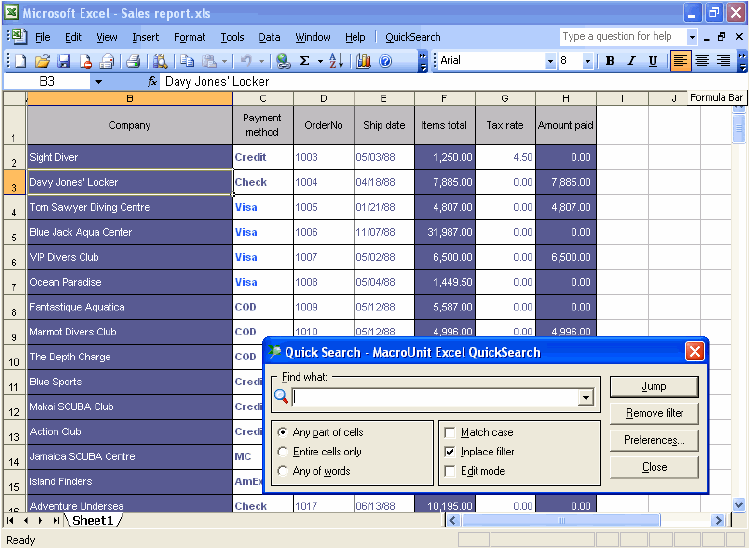750x550 pixels.
Task: Open the Research binoculars-book icon
Action: pos(160,61)
